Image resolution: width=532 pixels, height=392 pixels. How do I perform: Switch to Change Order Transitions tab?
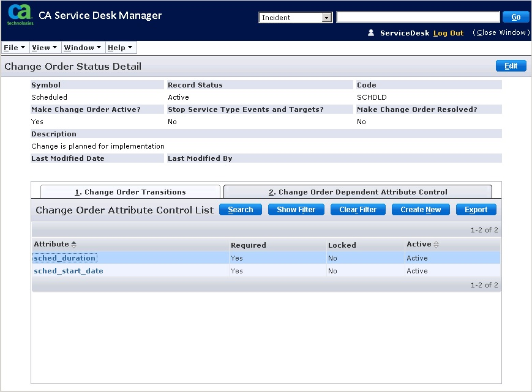(130, 192)
